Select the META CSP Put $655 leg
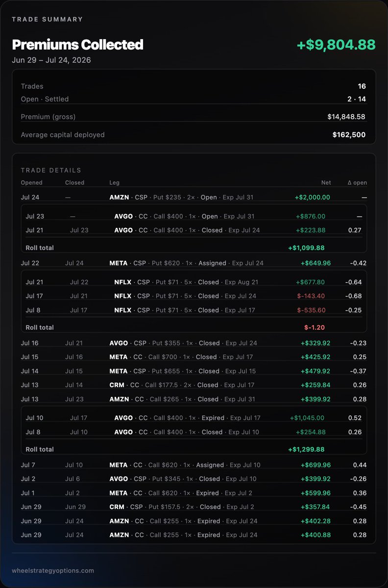This screenshot has width=388, height=588. click(183, 371)
